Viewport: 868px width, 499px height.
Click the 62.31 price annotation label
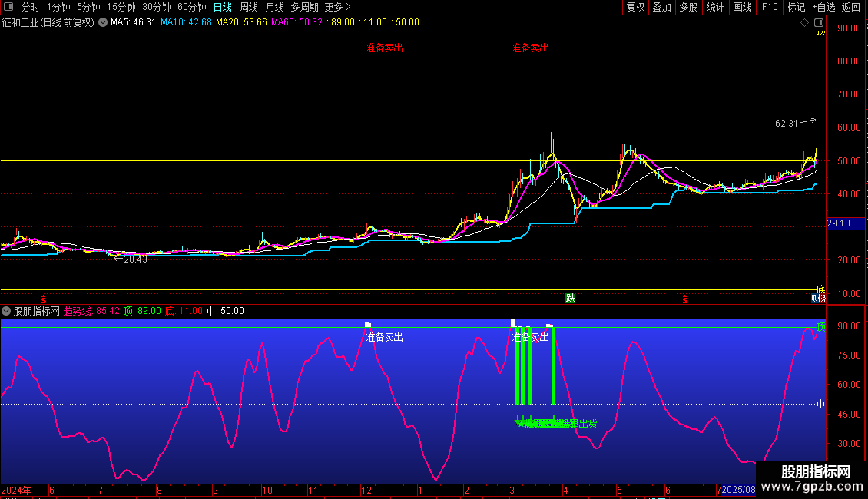pyautogui.click(x=787, y=123)
